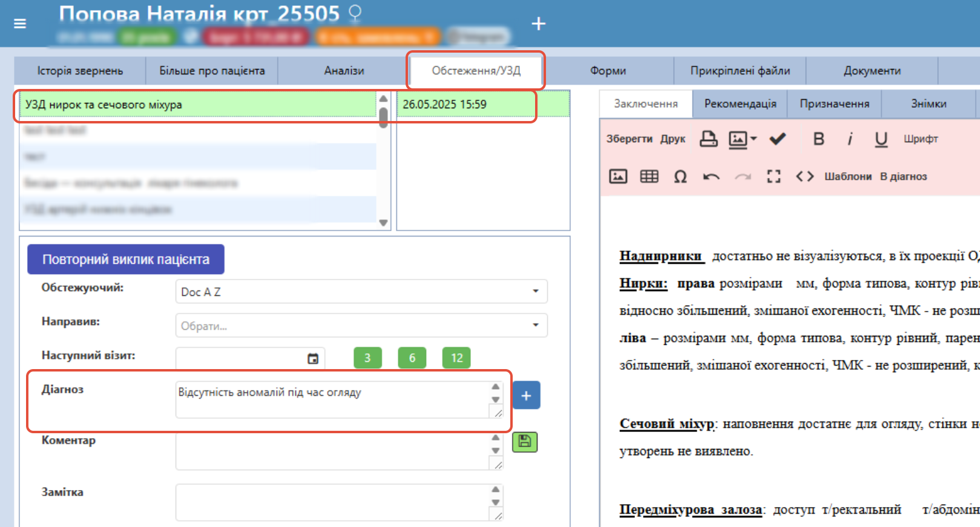Screen dimensions: 980x527
Task: Select the Рекомендація sub-tab
Action: point(740,104)
